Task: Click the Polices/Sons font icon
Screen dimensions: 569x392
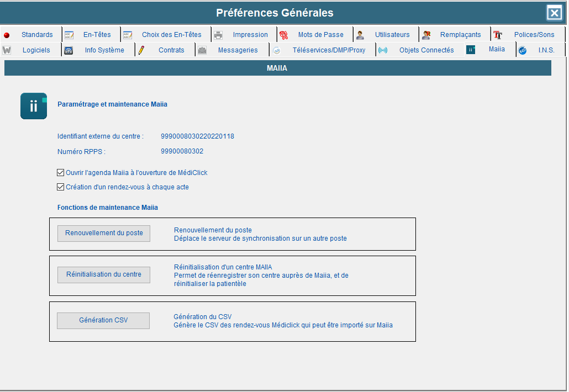Action: (x=498, y=35)
